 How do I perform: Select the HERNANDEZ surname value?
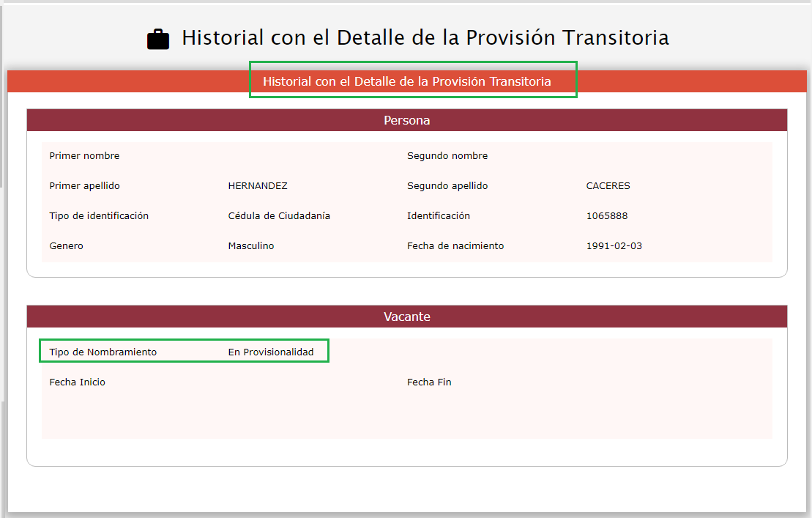(258, 186)
